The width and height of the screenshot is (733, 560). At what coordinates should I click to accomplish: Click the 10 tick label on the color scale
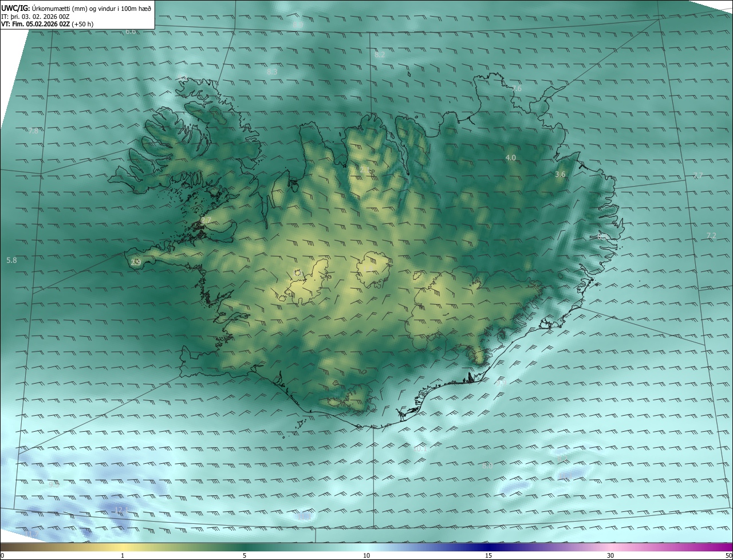coord(366,555)
